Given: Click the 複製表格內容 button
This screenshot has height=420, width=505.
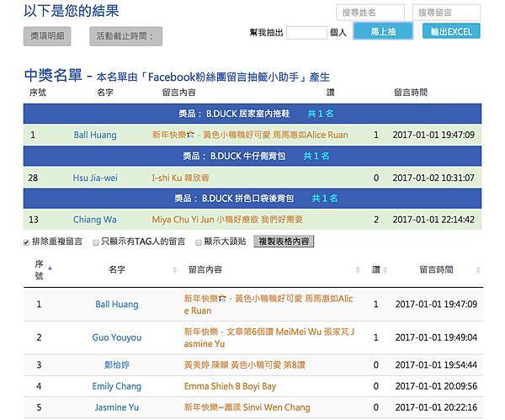Looking at the screenshot, I should pyautogui.click(x=284, y=242).
